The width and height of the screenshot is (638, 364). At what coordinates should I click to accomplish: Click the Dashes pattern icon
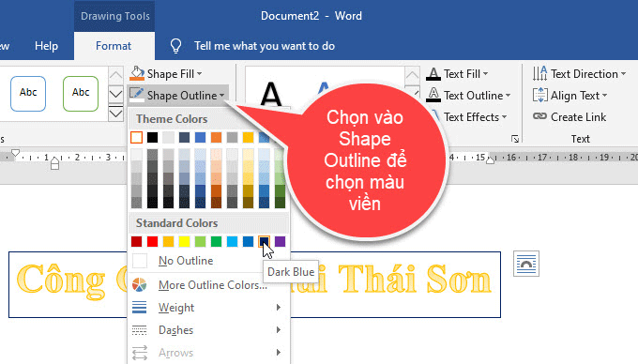pyautogui.click(x=139, y=330)
